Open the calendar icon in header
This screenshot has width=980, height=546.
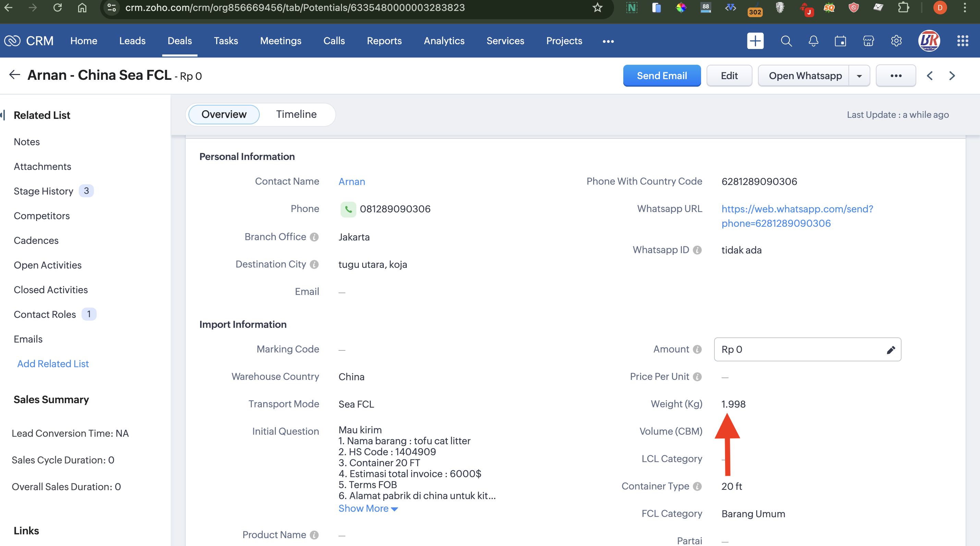841,41
